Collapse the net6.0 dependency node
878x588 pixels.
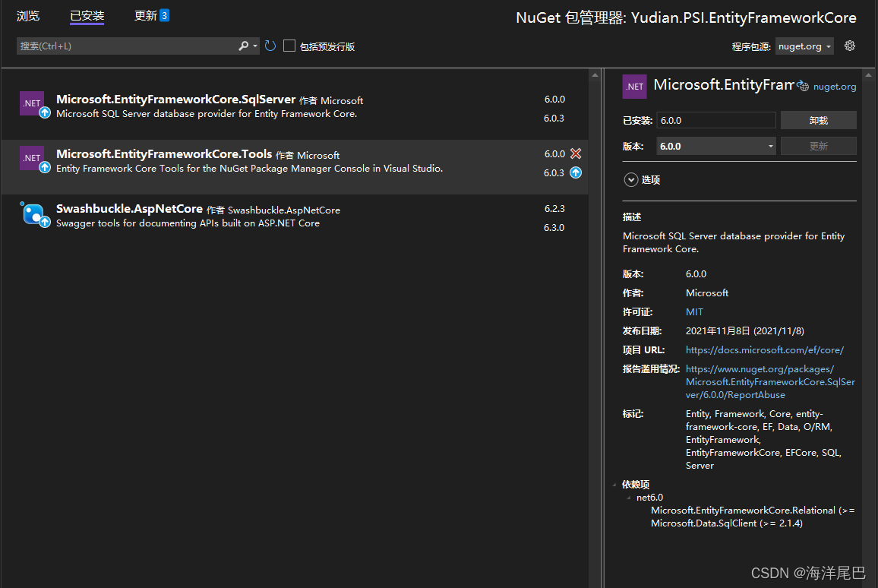(x=629, y=498)
